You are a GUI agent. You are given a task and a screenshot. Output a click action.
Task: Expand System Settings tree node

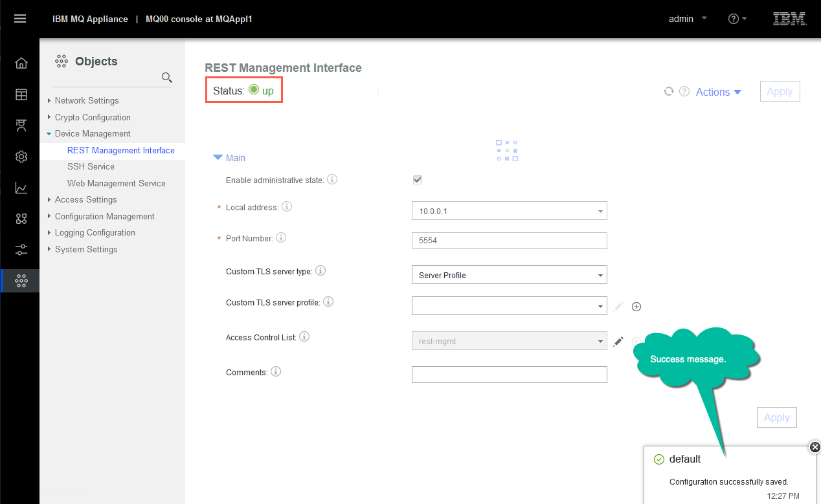pyautogui.click(x=49, y=249)
